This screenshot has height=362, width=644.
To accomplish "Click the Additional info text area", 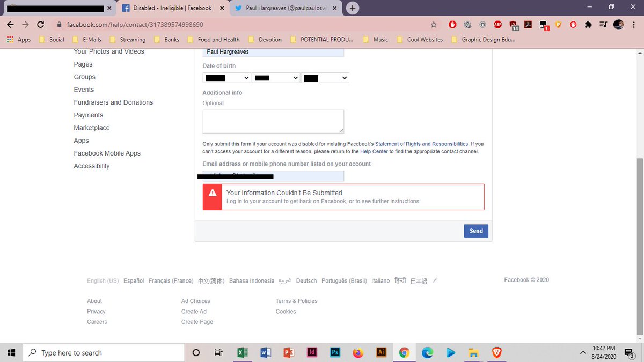I will click(273, 122).
